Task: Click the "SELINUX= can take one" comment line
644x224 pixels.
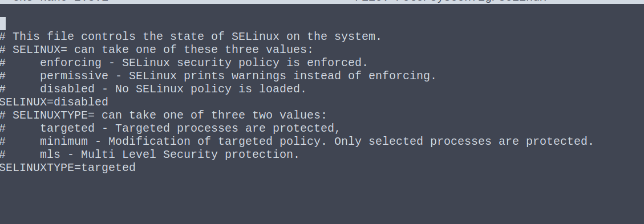Action: coord(156,50)
